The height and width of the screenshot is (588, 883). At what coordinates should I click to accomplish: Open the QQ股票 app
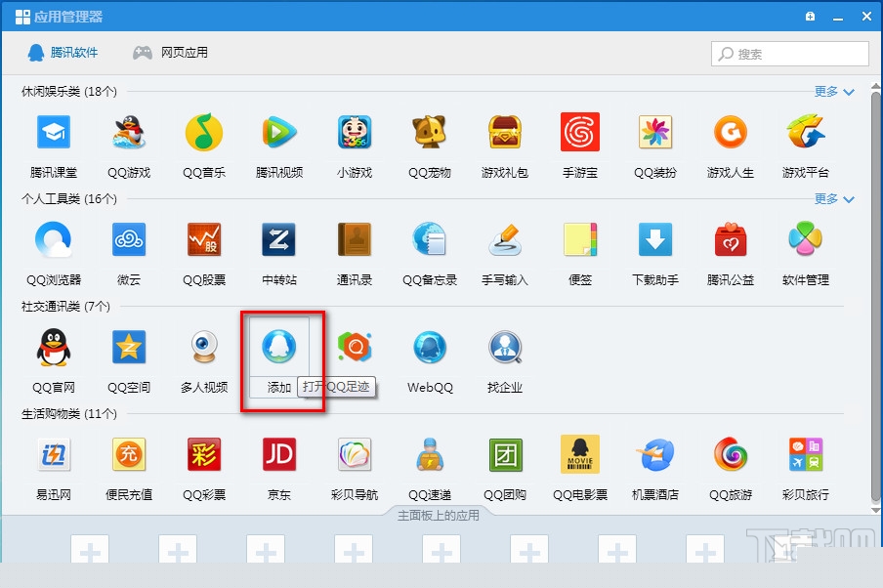click(x=204, y=240)
